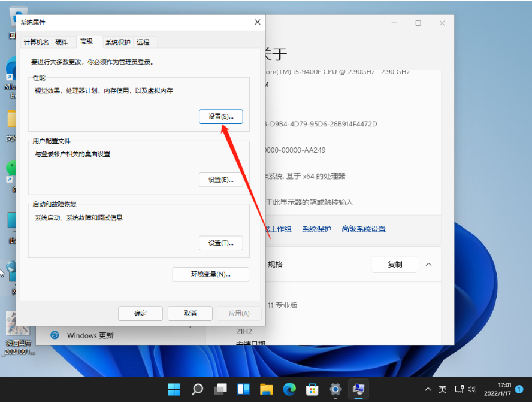Select 微信图片 desktop image file

coord(17,333)
